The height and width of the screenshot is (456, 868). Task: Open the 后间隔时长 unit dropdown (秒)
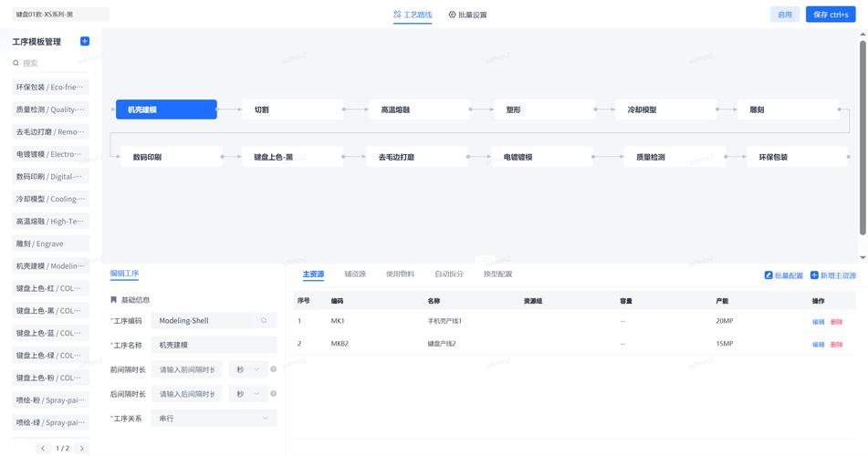click(x=247, y=394)
